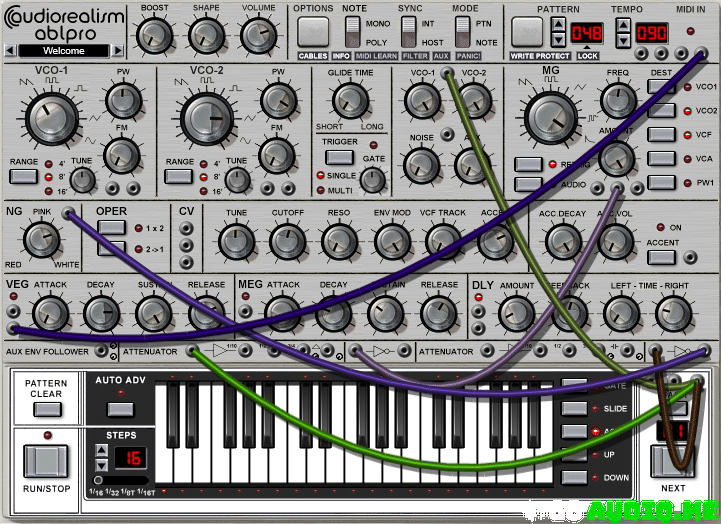The height and width of the screenshot is (524, 721).
Task: Click the NOISE level knob
Action: 421,165
